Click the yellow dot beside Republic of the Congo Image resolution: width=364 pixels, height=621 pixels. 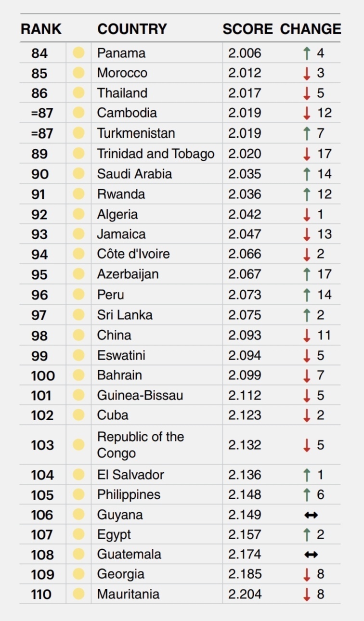point(78,445)
